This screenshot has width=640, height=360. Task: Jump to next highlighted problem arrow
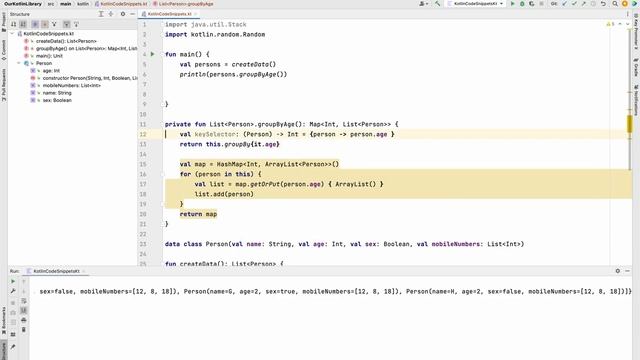pos(628,24)
